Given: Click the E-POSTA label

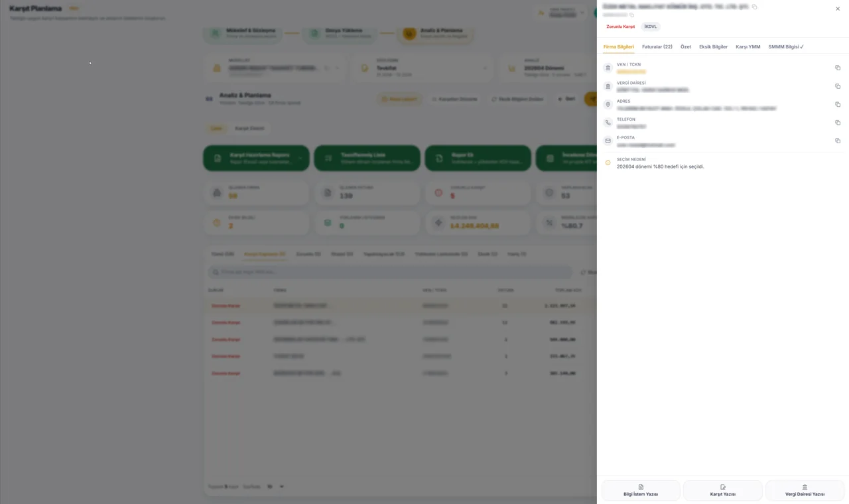Looking at the screenshot, I should pos(625,137).
